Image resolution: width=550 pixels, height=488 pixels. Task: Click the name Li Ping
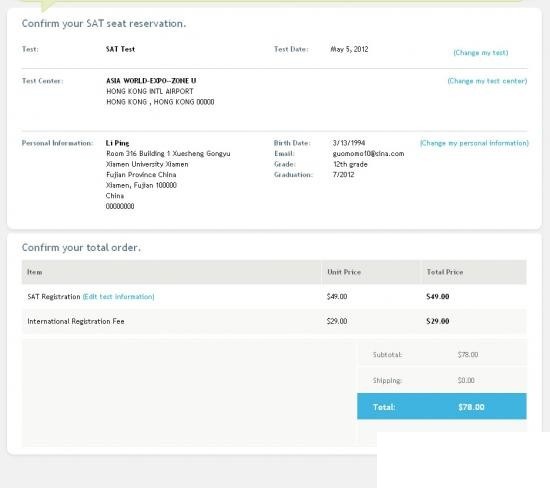click(x=118, y=143)
